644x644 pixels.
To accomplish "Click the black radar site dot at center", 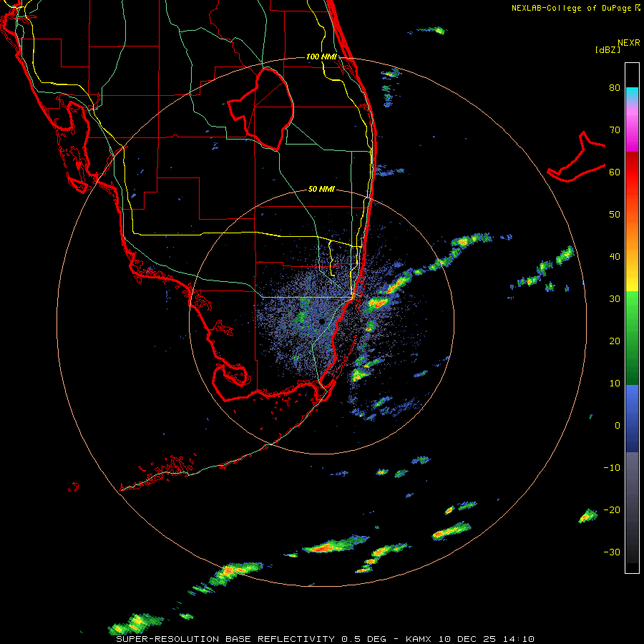I will tap(322, 321).
